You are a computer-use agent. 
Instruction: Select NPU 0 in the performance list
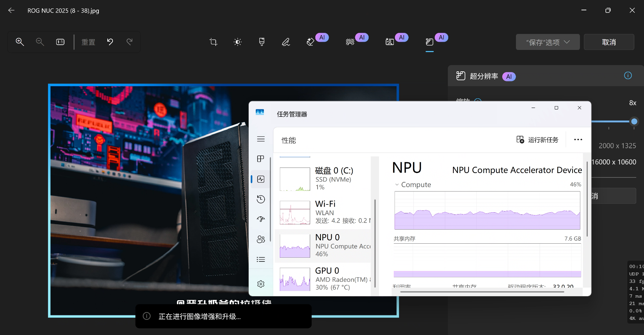323,246
